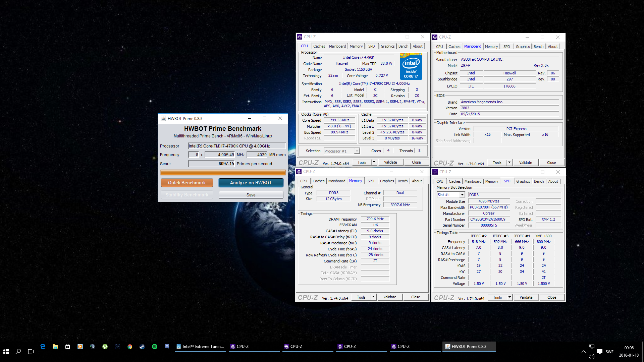This screenshot has width=644, height=362.
Task: Click the Score field showing 6097.15
Action: point(212,164)
